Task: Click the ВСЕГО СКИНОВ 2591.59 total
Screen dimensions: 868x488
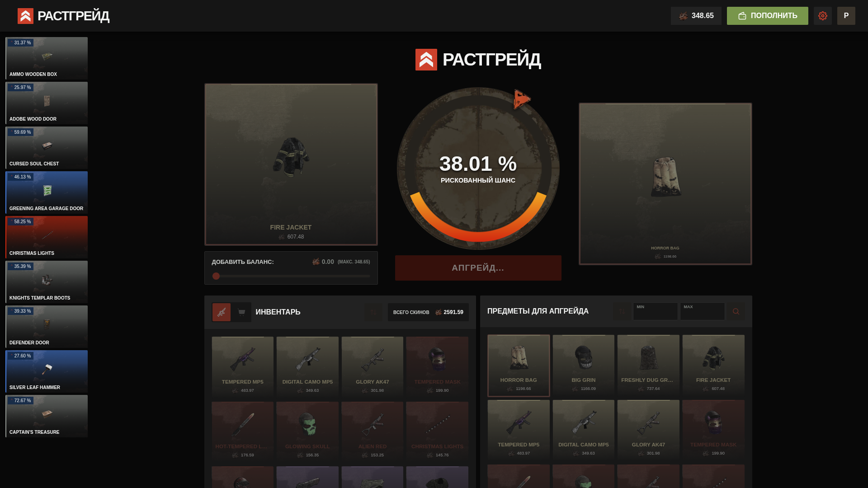Action: (428, 312)
